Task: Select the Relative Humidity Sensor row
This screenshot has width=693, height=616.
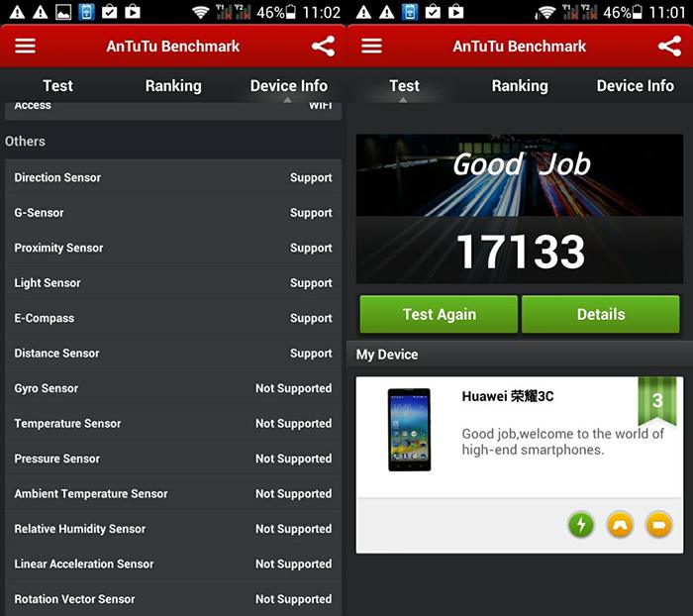Action: tap(173, 529)
